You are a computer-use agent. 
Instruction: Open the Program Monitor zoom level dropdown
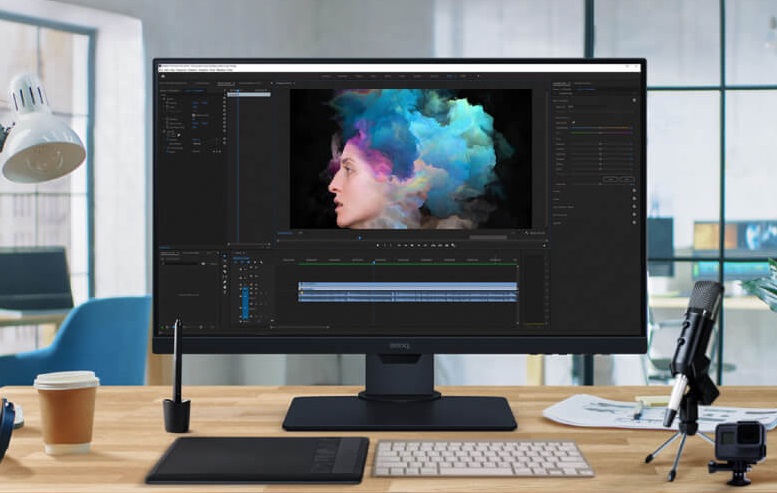coord(300,233)
